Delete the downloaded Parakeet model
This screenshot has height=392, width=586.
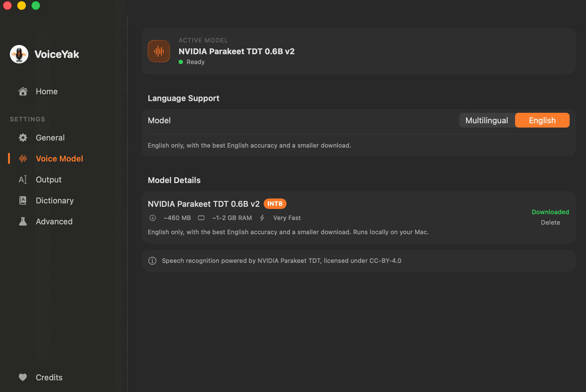550,223
